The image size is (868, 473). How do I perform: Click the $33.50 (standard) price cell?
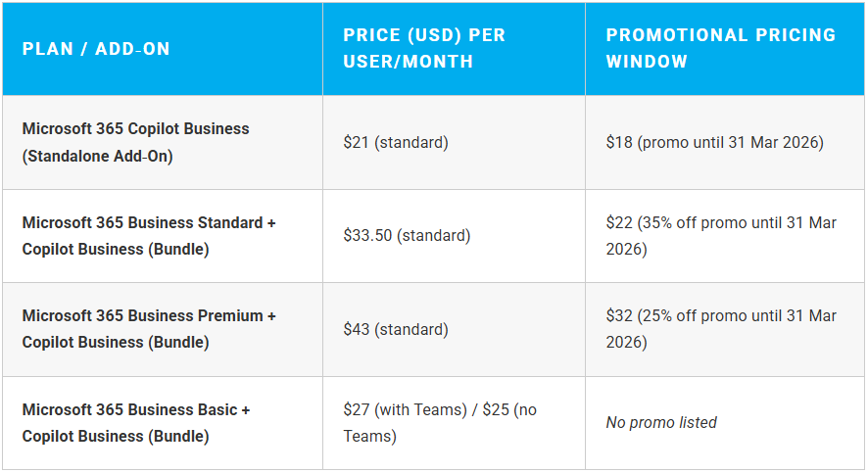tap(407, 236)
